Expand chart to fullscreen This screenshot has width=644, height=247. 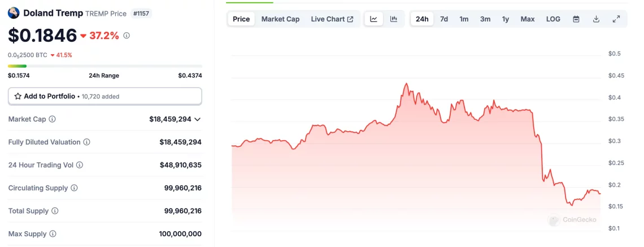tap(616, 19)
